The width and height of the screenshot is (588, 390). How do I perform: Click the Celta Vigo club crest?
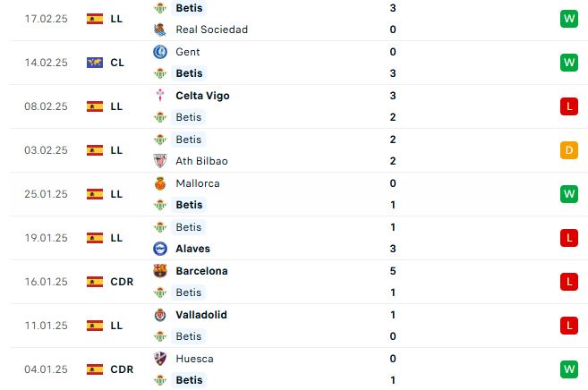[x=160, y=96]
